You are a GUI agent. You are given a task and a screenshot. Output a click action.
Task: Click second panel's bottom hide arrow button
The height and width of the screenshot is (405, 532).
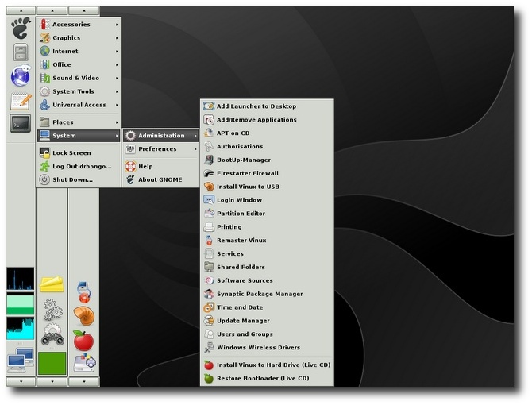[x=52, y=382]
